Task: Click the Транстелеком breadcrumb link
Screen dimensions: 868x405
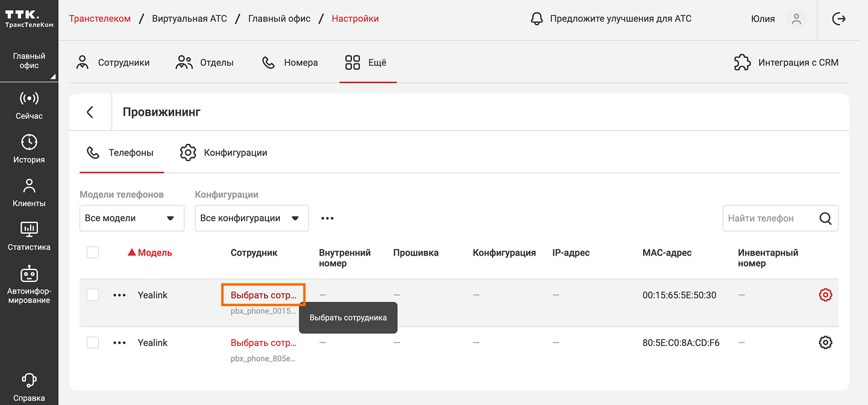Action: (x=99, y=19)
